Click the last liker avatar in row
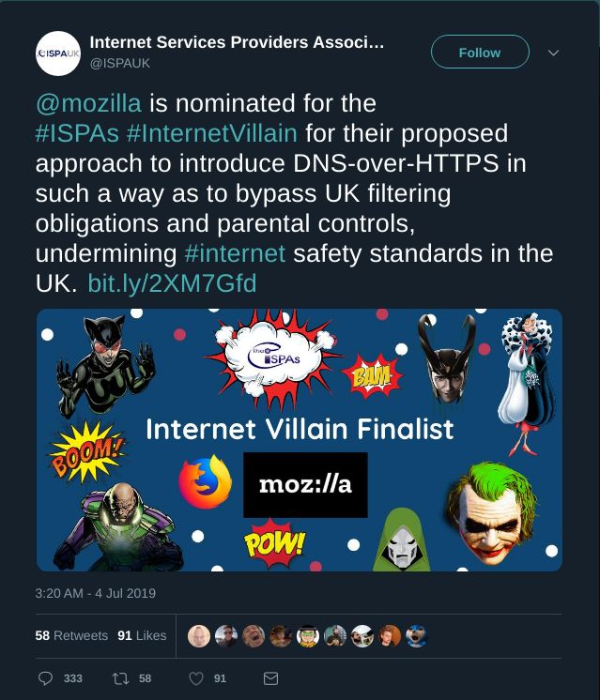600x700 pixels. [417, 636]
